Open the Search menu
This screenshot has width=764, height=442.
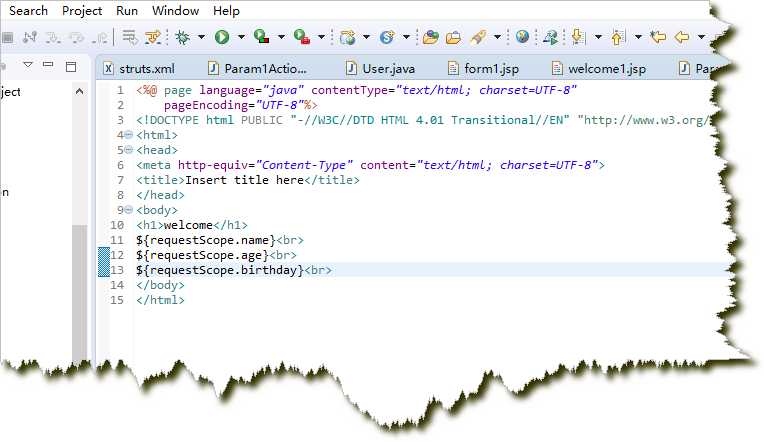pyautogui.click(x=28, y=11)
